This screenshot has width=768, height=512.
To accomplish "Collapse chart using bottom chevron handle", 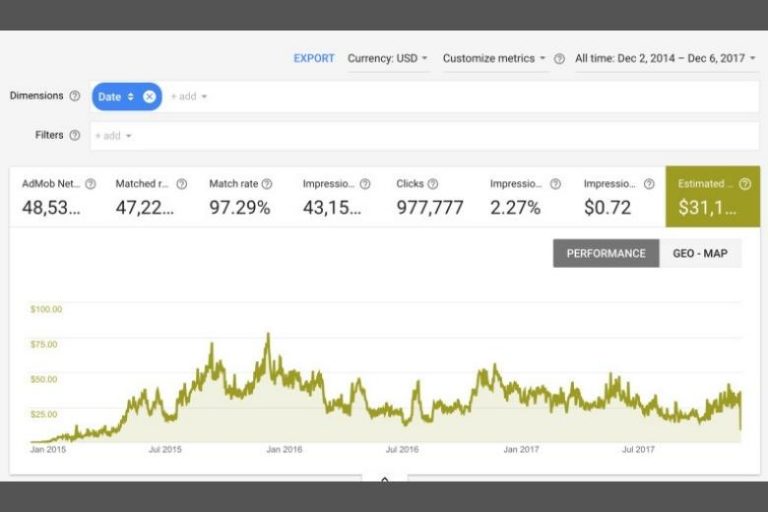I will point(384,481).
